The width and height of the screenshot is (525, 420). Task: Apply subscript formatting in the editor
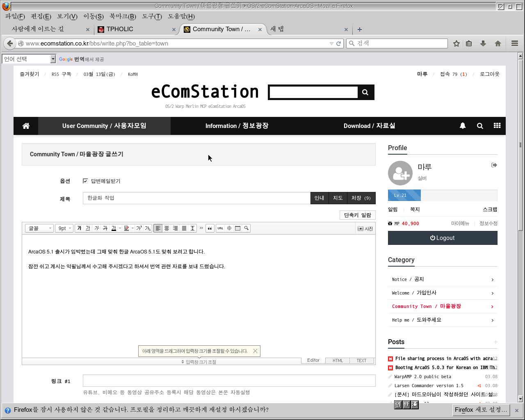tap(148, 228)
